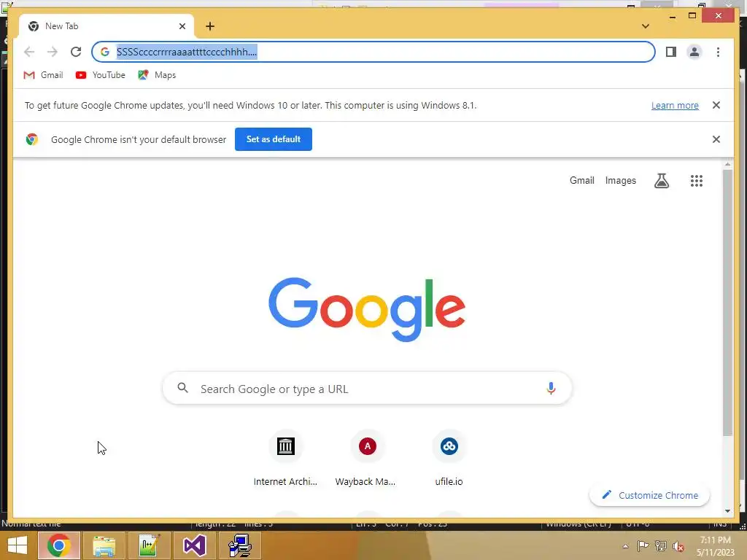
Task: Click the Google logo doodle
Action: (367, 309)
